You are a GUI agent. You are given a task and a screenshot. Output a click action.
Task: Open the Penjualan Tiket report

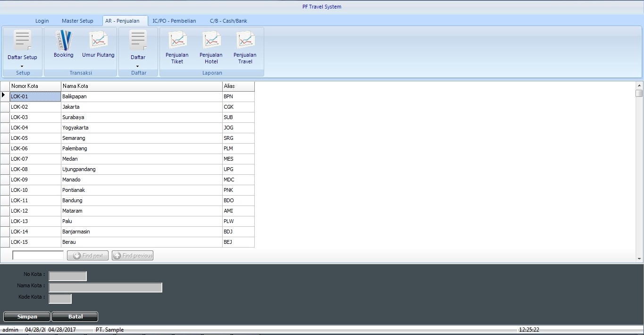click(177, 41)
